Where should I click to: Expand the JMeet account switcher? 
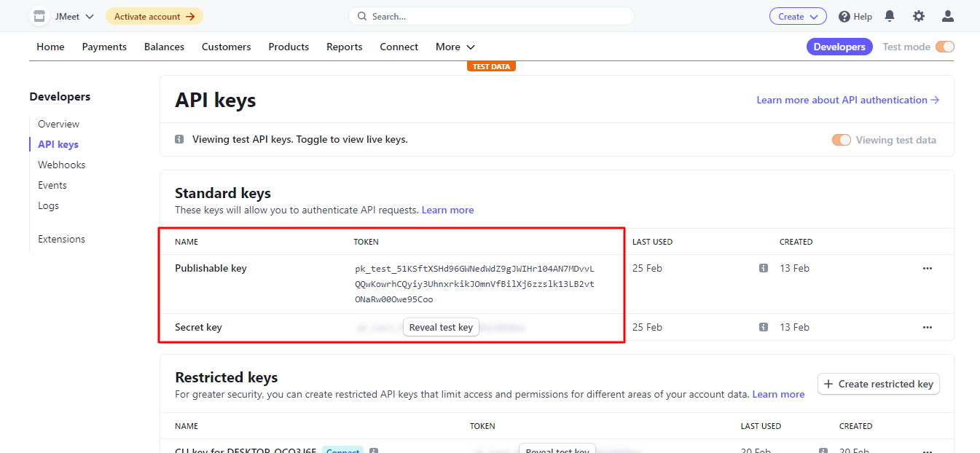[74, 15]
